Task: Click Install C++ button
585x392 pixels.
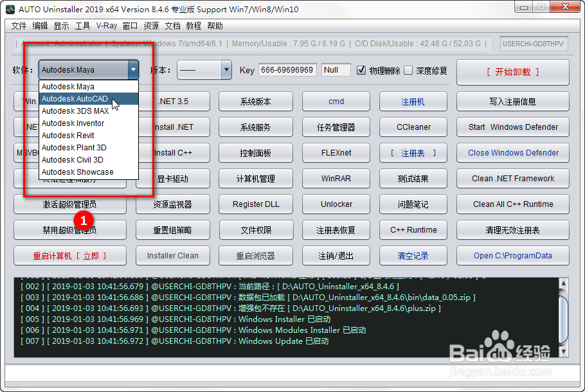Action: [x=173, y=153]
